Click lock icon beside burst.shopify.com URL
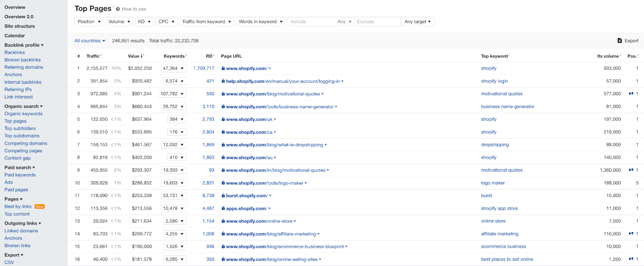This screenshot has width=644, height=266. [223, 196]
